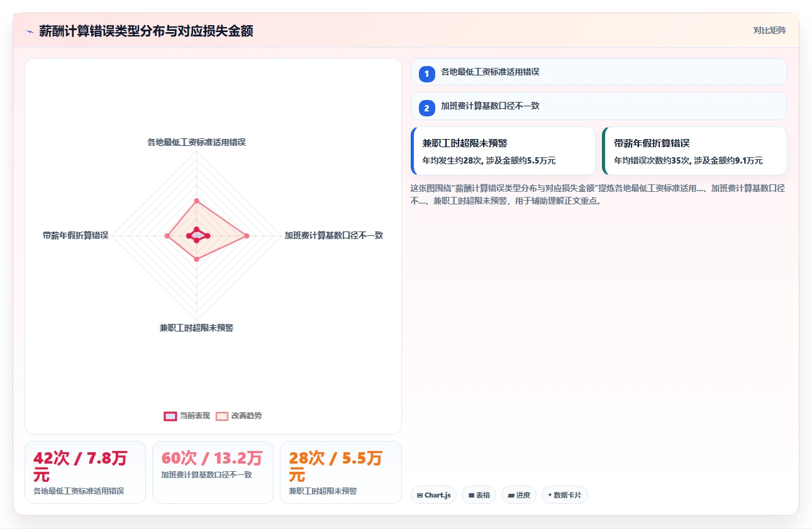Click the pink radar point on the right axis
Image resolution: width=812 pixels, height=529 pixels.
click(247, 236)
